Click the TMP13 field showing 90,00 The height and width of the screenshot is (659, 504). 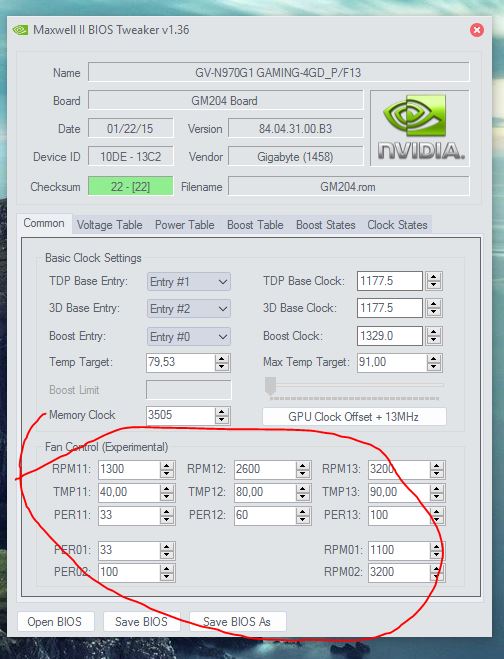(x=399, y=492)
